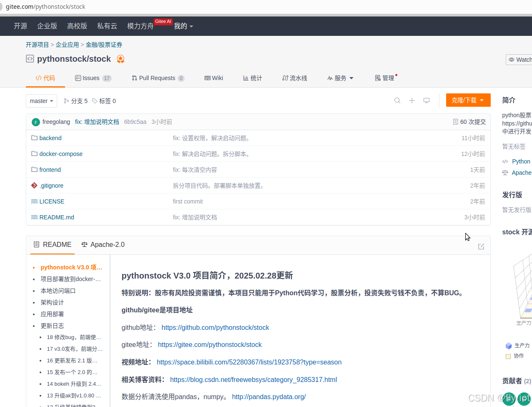Viewport: 532px width, 407px height.
Task: Expand the 克隆/下载 dropdown button
Action: pos(468,100)
